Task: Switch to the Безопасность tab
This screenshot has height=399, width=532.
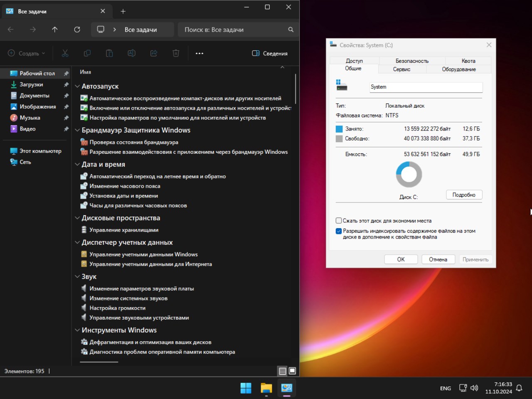Action: 411,61
